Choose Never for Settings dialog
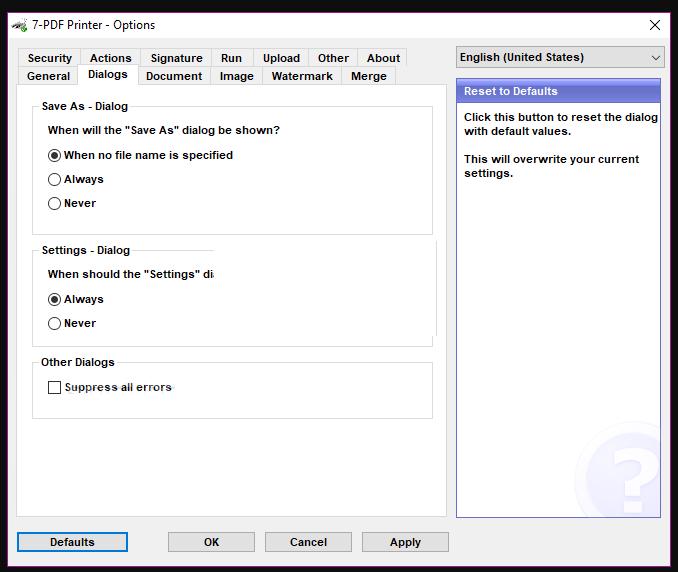Image resolution: width=678 pixels, height=572 pixels. [55, 323]
